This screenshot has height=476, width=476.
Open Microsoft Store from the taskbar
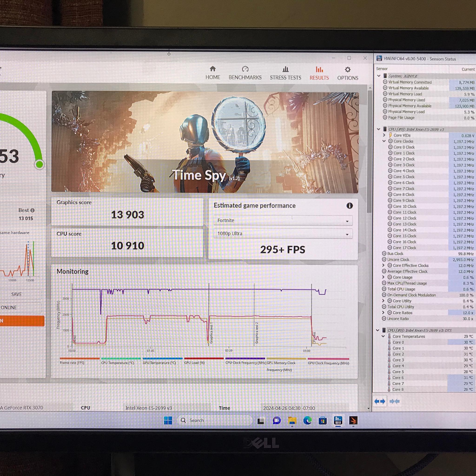pyautogui.click(x=323, y=421)
